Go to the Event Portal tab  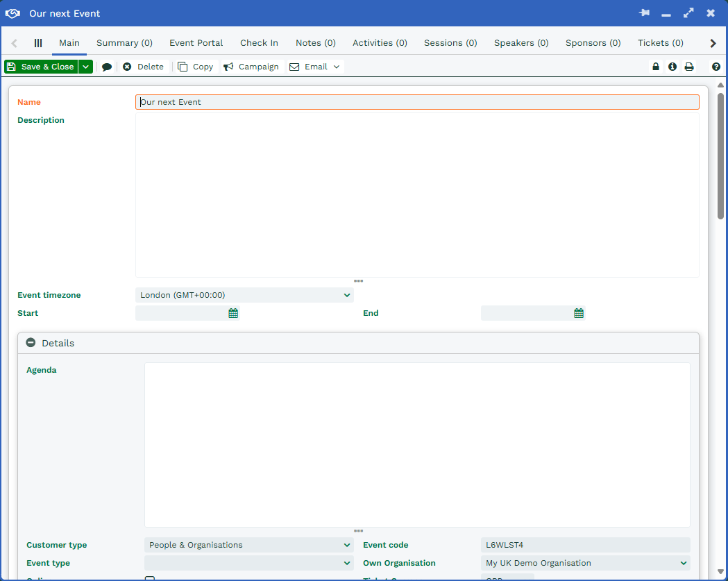coord(196,43)
